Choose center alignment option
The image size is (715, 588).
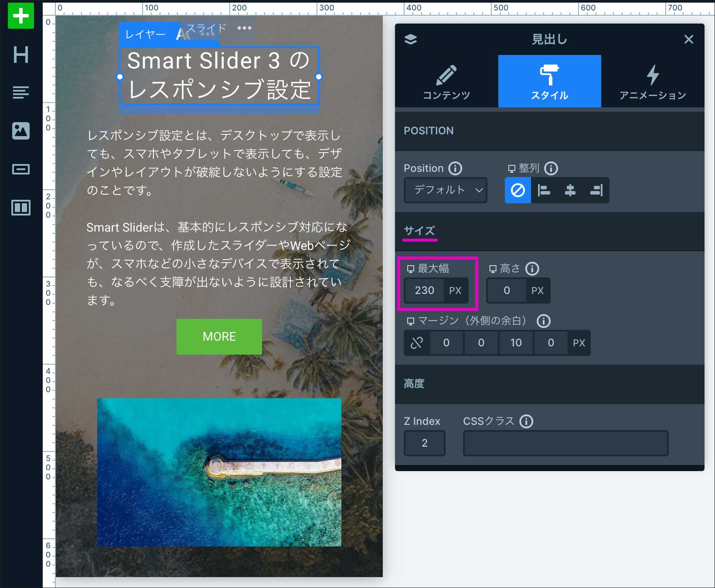570,190
